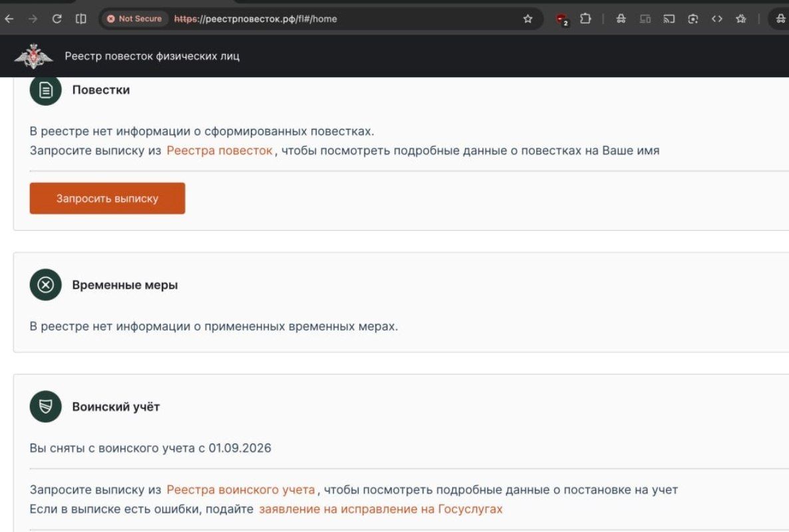Click the Повестки document icon
This screenshot has width=789, height=532.
[x=45, y=90]
